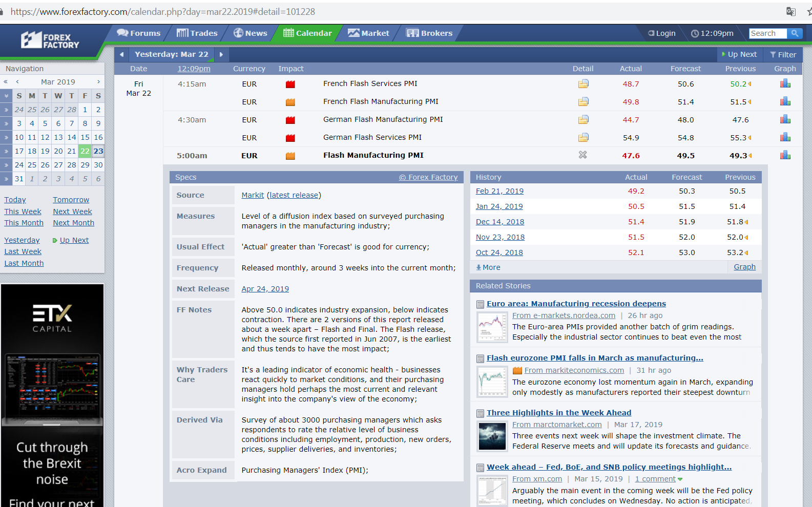
Task: Open detail folder for French Flash Manufacturing PMI
Action: pos(583,101)
